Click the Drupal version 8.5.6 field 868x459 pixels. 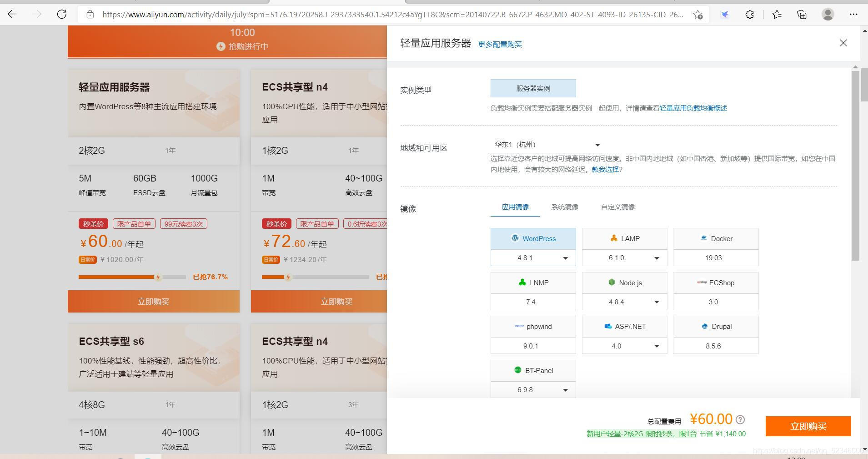point(716,346)
